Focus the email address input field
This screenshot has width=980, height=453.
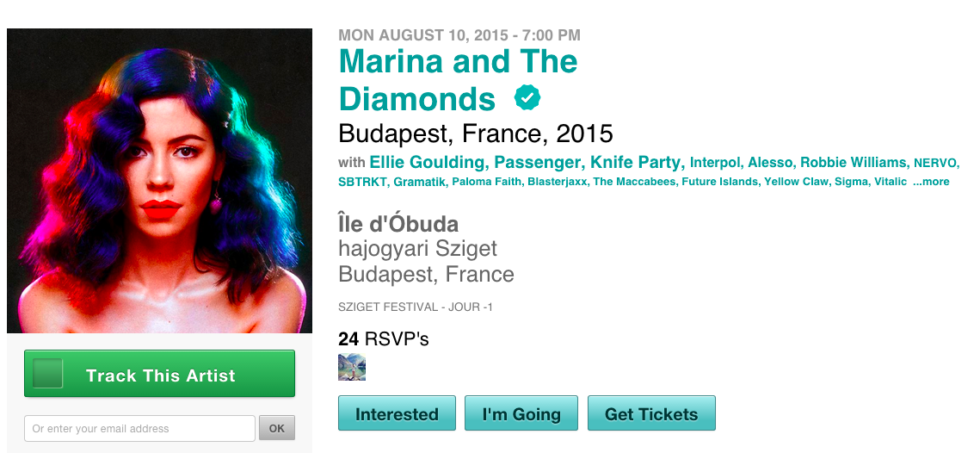pyautogui.click(x=139, y=428)
